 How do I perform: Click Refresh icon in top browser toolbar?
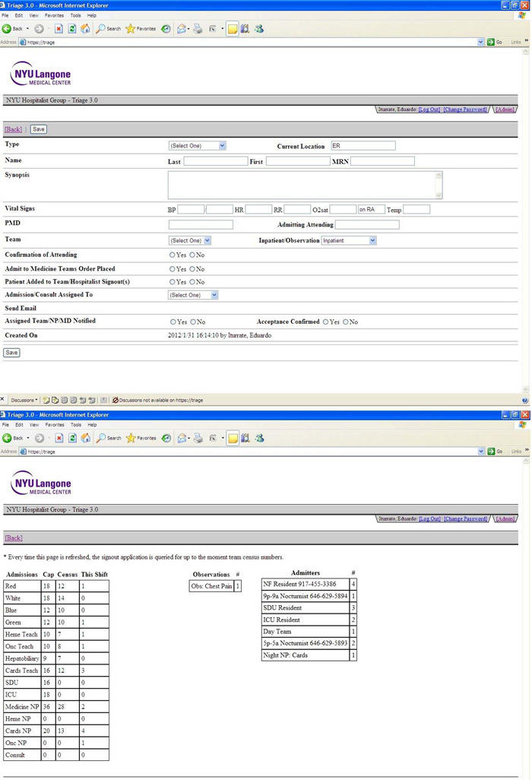72,29
